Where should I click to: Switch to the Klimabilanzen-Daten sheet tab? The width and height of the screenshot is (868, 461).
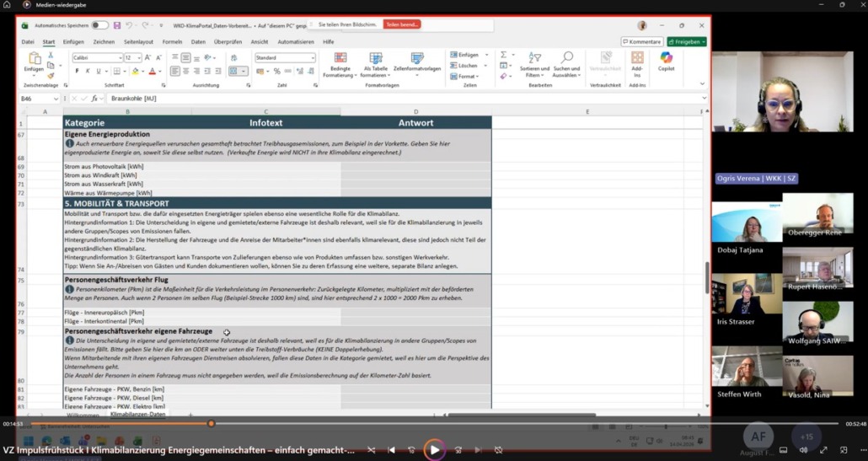pyautogui.click(x=137, y=415)
